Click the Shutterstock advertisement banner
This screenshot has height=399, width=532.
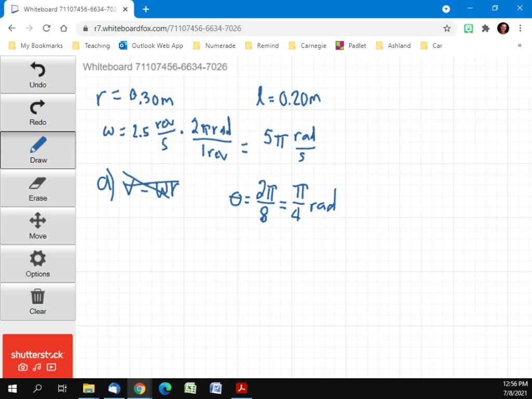click(x=37, y=356)
